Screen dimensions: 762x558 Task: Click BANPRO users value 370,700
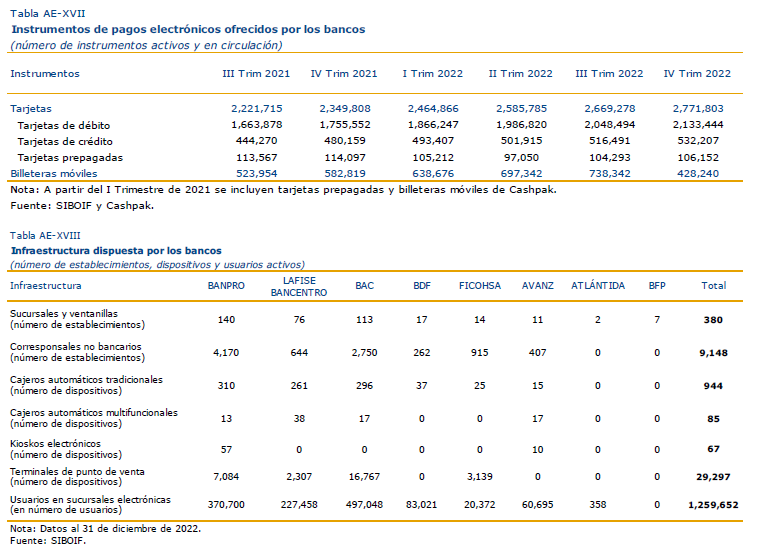pyautogui.click(x=226, y=505)
